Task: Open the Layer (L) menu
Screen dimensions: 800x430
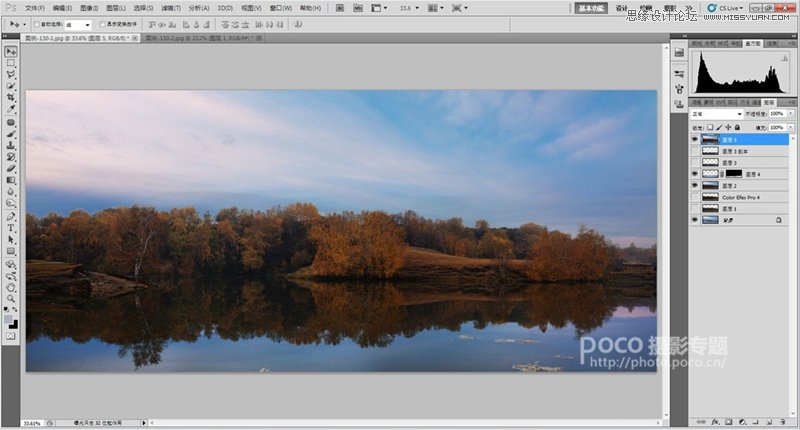Action: [x=116, y=8]
